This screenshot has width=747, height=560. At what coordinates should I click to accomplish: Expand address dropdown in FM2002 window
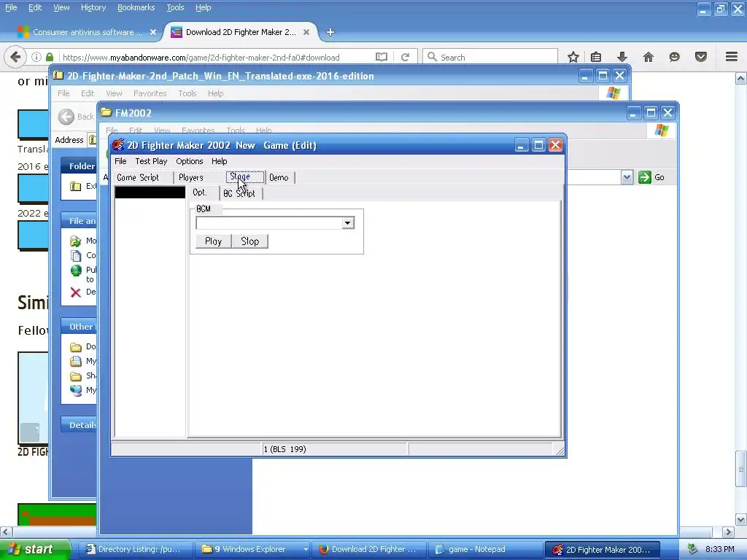(627, 177)
